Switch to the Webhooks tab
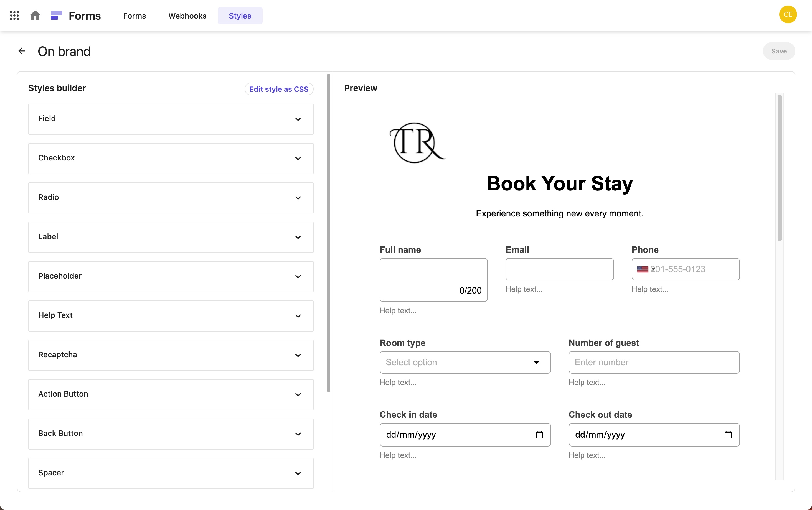Screen dimensions: 812x510 pyautogui.click(x=187, y=16)
